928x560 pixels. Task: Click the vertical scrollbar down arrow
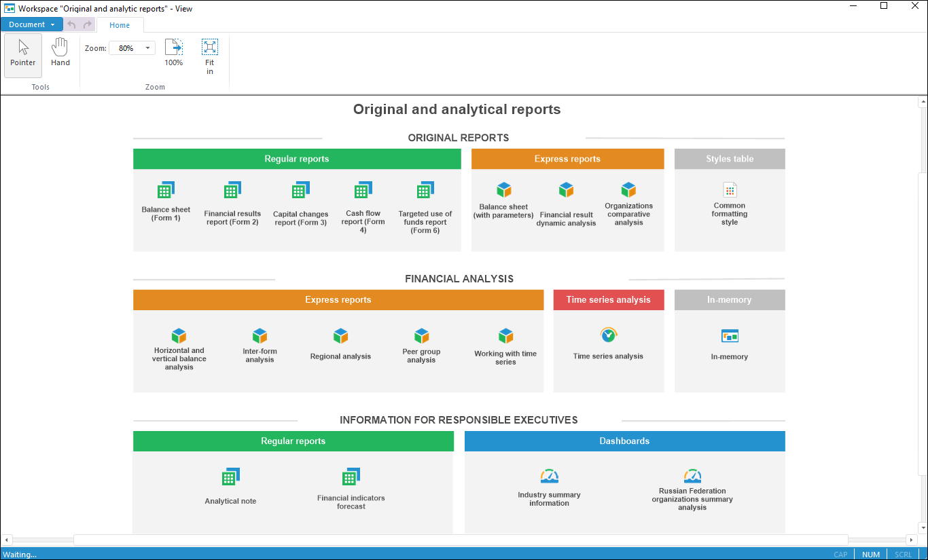coord(923,527)
